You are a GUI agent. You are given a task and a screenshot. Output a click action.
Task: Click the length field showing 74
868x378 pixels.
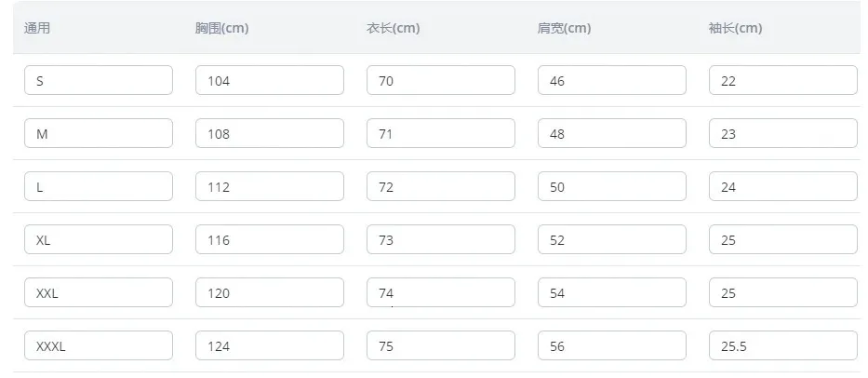(x=441, y=292)
